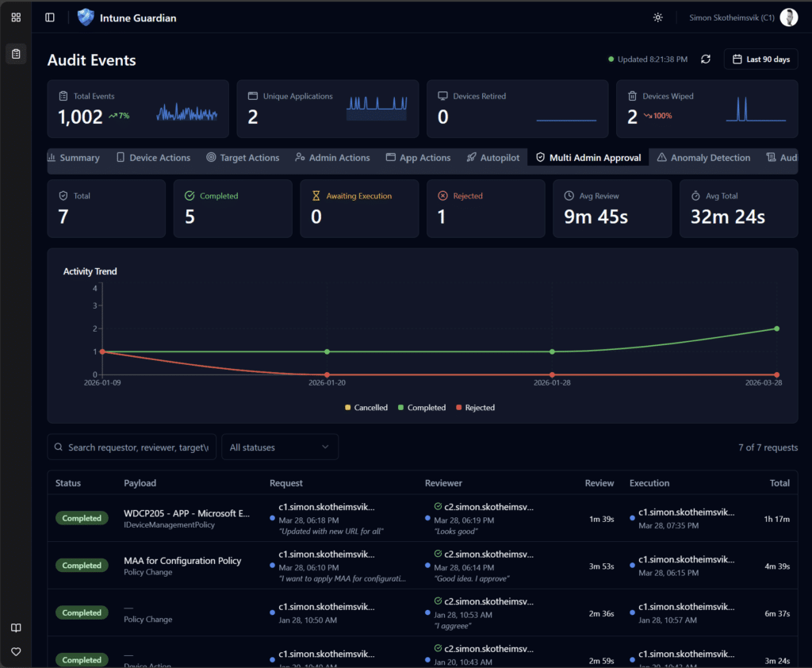The image size is (812, 668).
Task: Click the heart icon at sidebar bottom
Action: click(16, 651)
